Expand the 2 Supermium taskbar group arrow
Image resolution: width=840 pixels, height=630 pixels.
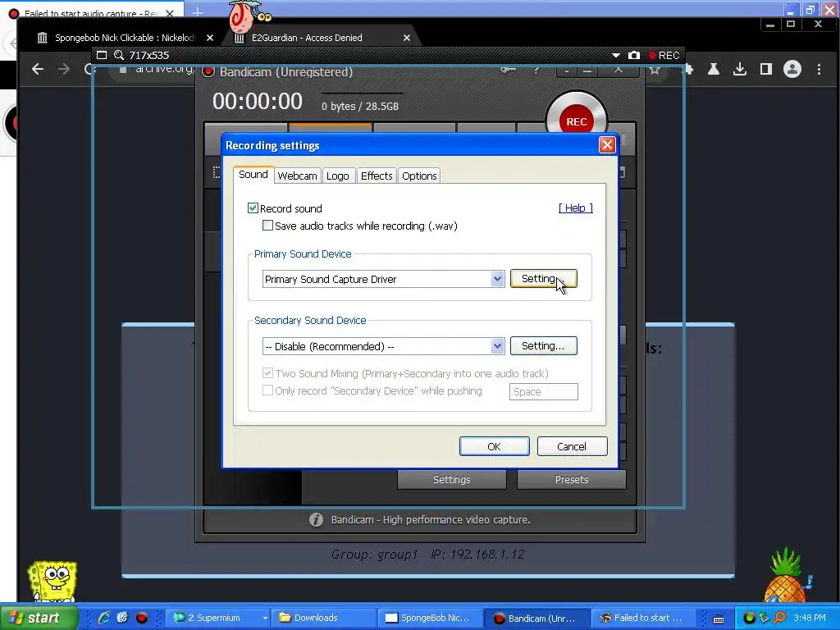coord(265,618)
